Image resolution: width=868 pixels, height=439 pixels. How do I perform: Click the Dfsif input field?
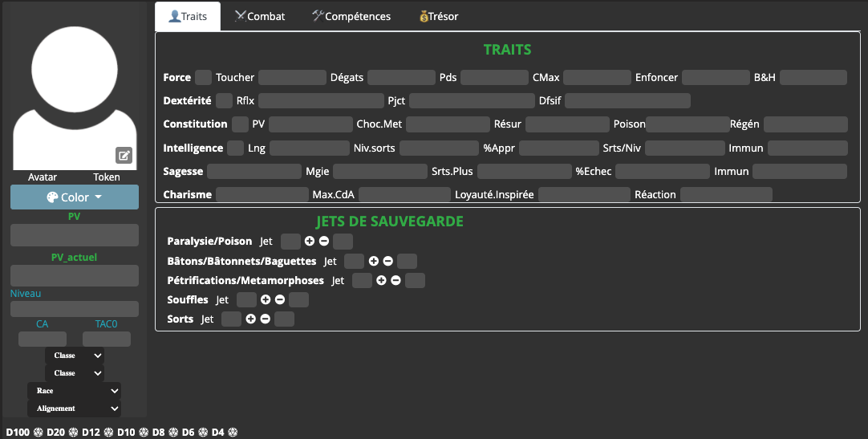(628, 101)
